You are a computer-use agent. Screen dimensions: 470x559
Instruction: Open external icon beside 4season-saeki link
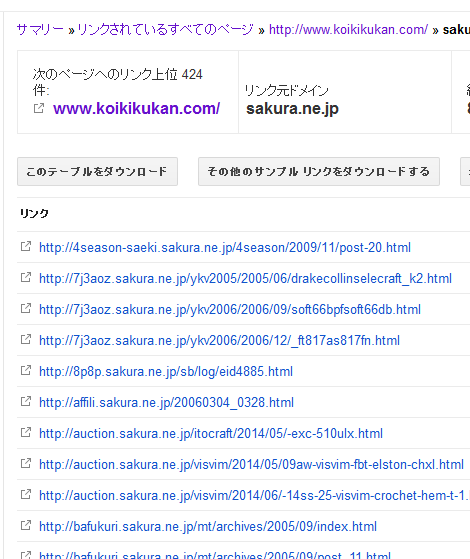pyautogui.click(x=26, y=246)
